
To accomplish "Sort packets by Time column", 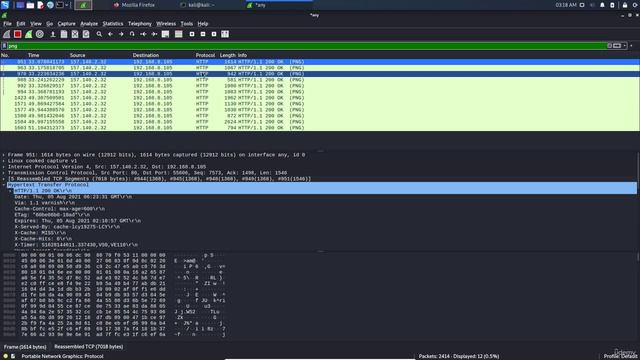I will 33,55.
